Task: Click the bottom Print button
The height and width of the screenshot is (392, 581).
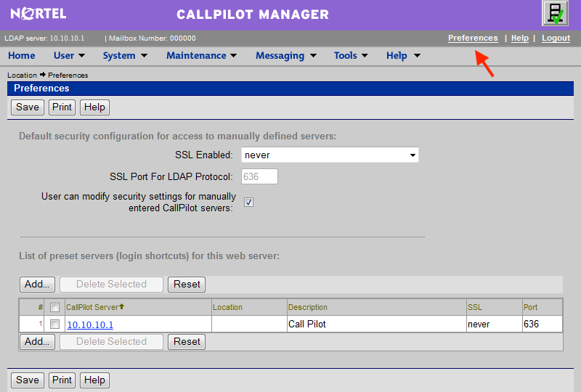Action: tap(62, 380)
